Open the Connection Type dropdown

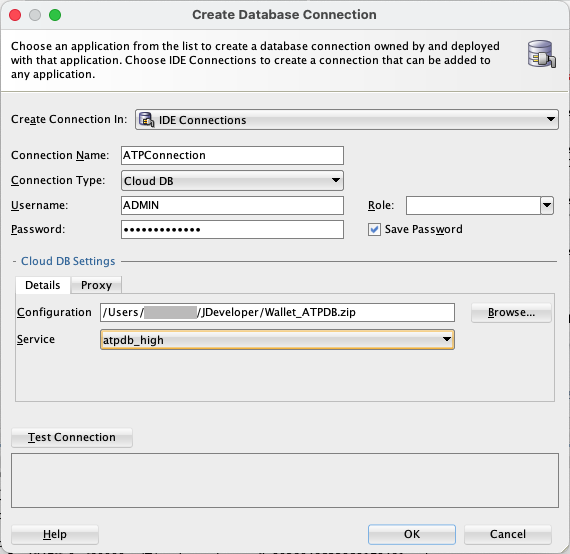coord(232,181)
